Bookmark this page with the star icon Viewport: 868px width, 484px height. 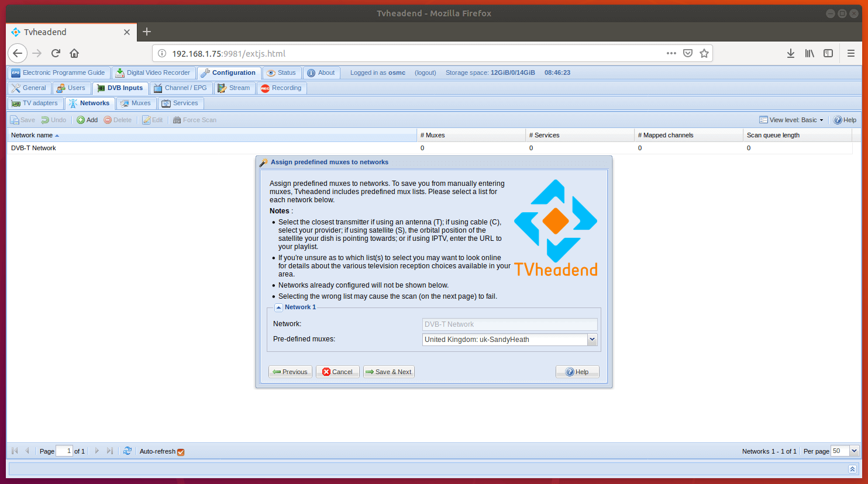(x=704, y=53)
